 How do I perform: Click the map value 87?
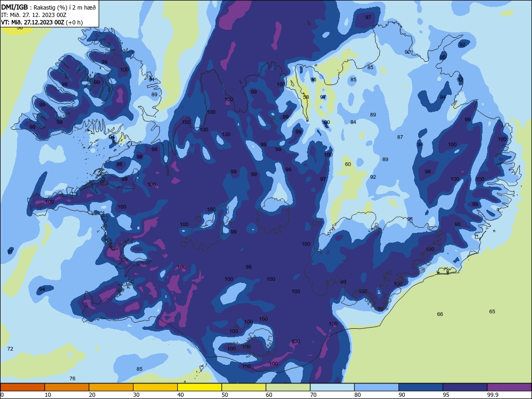(x=400, y=137)
